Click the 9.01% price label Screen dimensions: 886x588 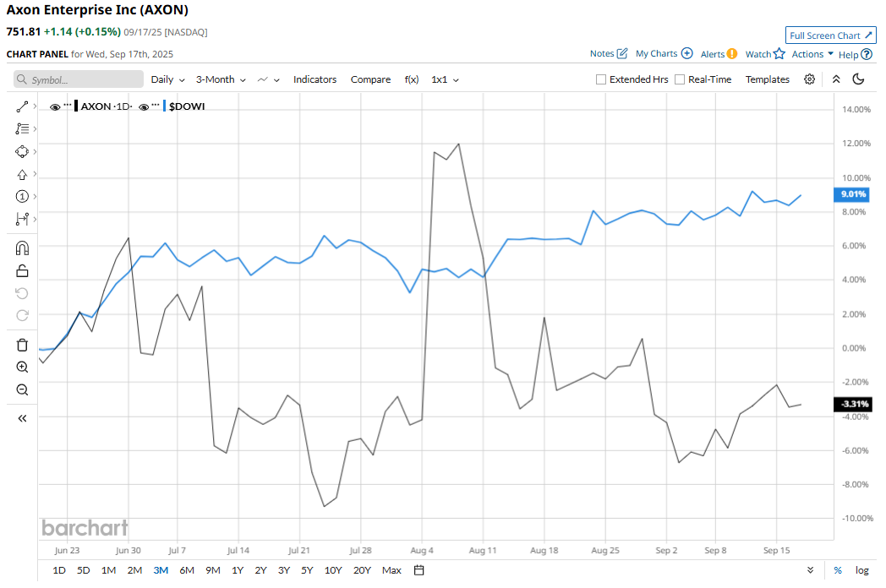coord(852,194)
